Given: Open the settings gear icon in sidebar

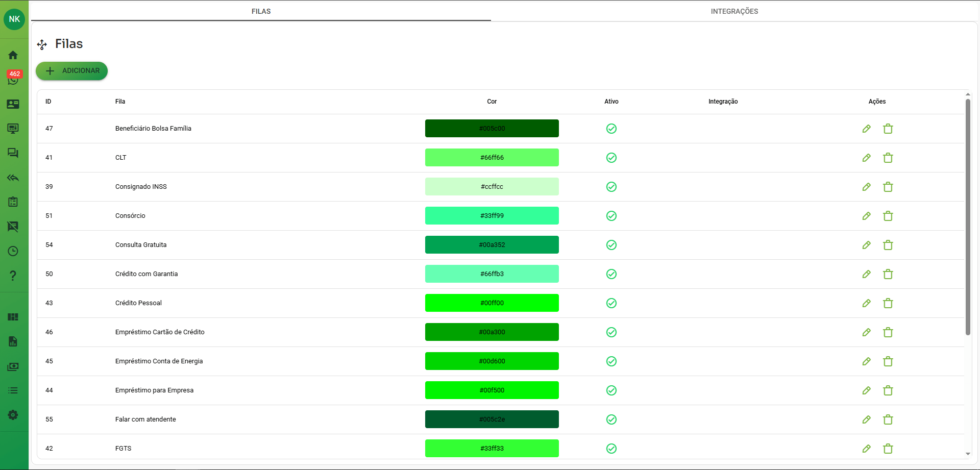Looking at the screenshot, I should pyautogui.click(x=13, y=415).
